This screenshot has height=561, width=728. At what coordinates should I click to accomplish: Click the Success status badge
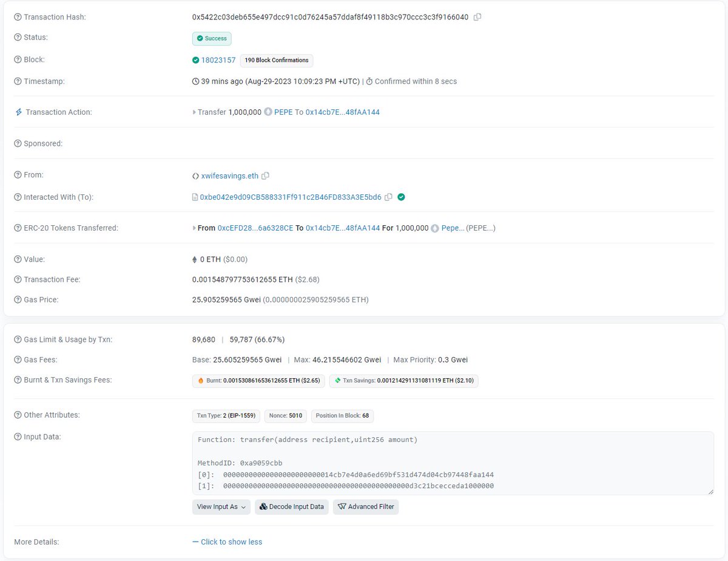click(212, 38)
